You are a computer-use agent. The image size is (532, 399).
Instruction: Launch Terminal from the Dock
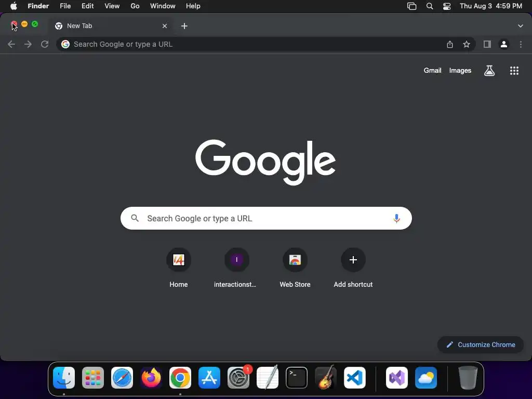(x=297, y=378)
